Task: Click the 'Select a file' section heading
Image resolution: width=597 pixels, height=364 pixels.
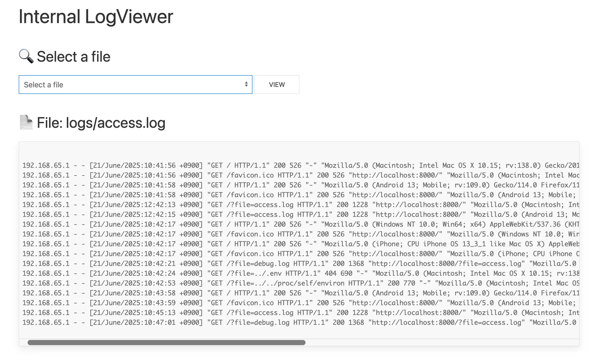Action: [x=73, y=57]
